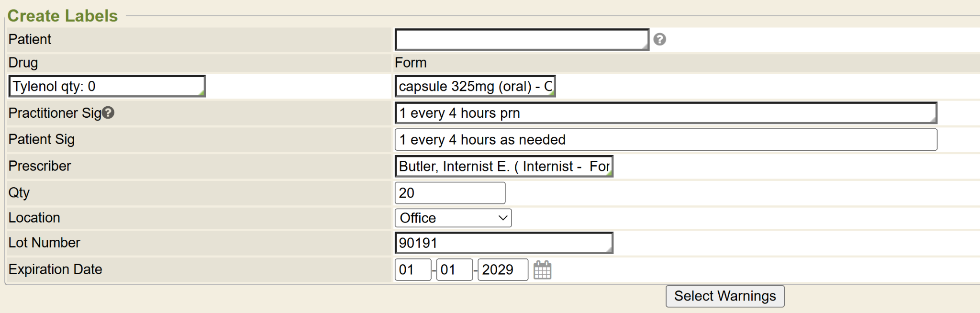Open the capsule 325mg form selector
The image size is (980, 313).
point(475,87)
